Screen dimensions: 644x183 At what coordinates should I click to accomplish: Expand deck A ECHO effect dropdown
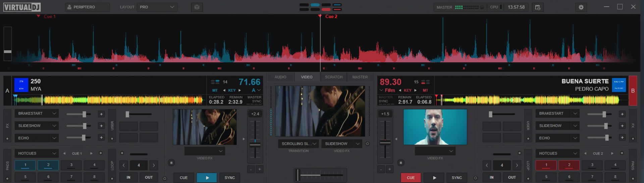pyautogui.click(x=37, y=138)
